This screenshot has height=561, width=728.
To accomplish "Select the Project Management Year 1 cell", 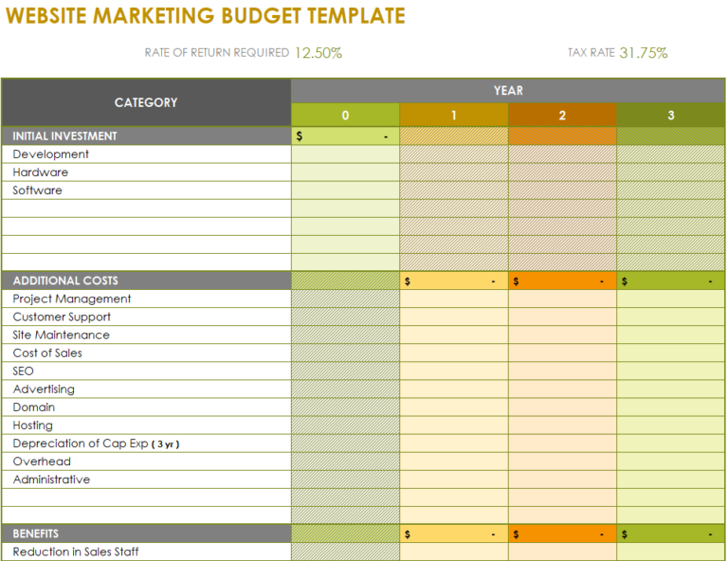I will click(454, 299).
